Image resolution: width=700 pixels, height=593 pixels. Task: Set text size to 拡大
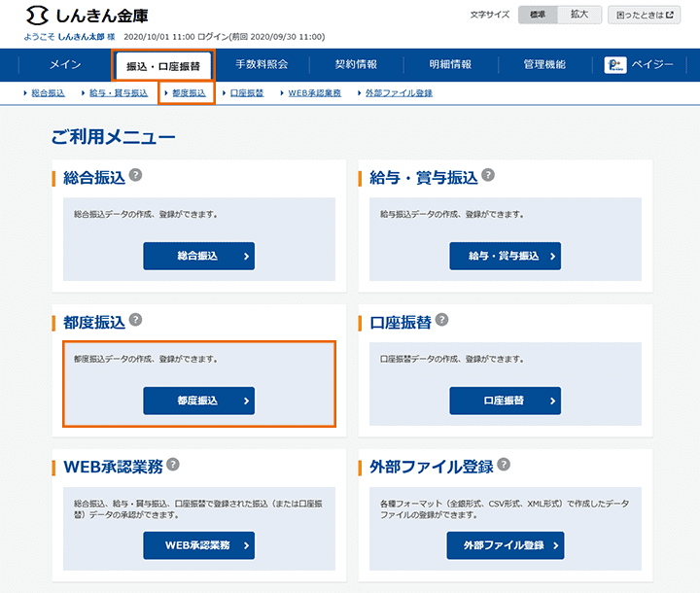579,15
